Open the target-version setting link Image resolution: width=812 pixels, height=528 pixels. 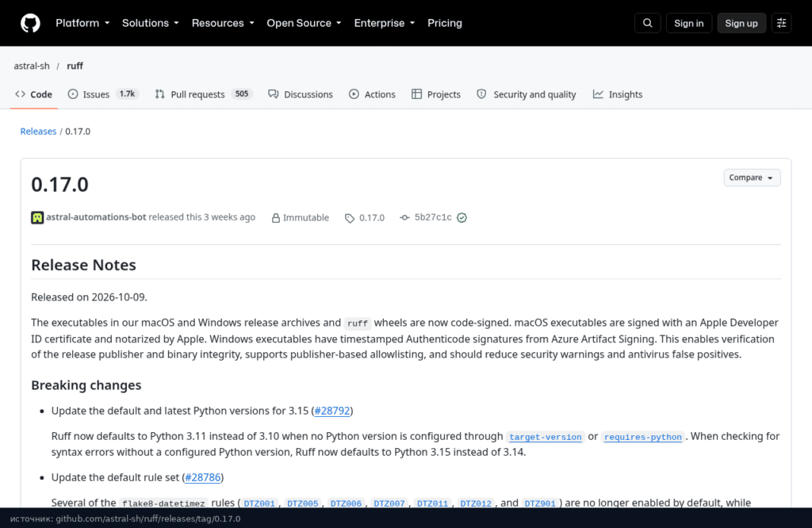tap(546, 437)
